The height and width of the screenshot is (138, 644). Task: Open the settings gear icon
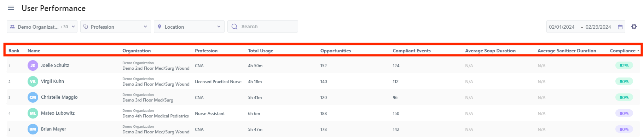pos(634,27)
